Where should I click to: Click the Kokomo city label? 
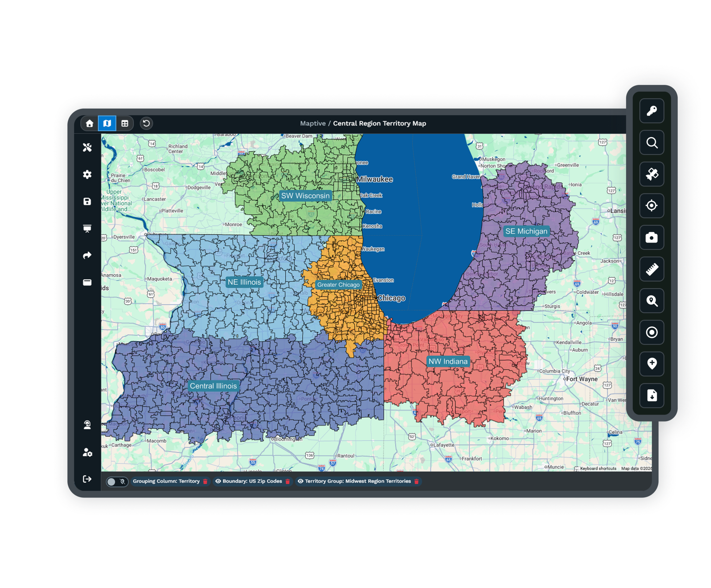tap(499, 438)
